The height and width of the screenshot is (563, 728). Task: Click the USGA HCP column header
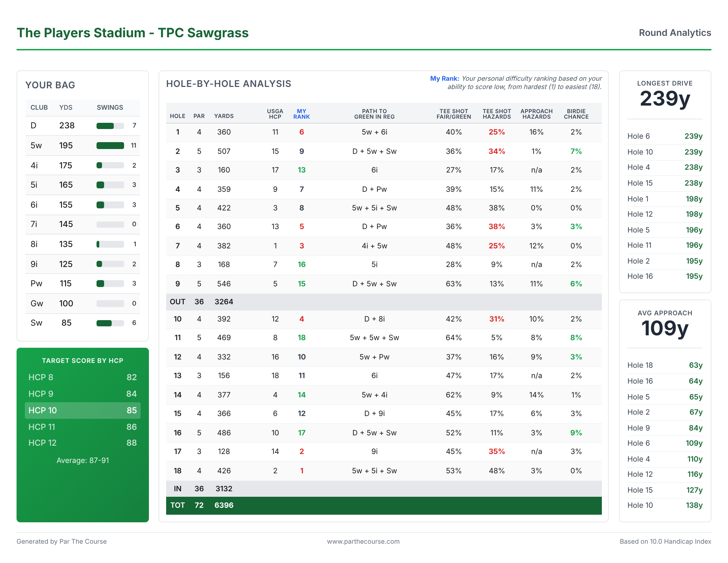(x=275, y=114)
